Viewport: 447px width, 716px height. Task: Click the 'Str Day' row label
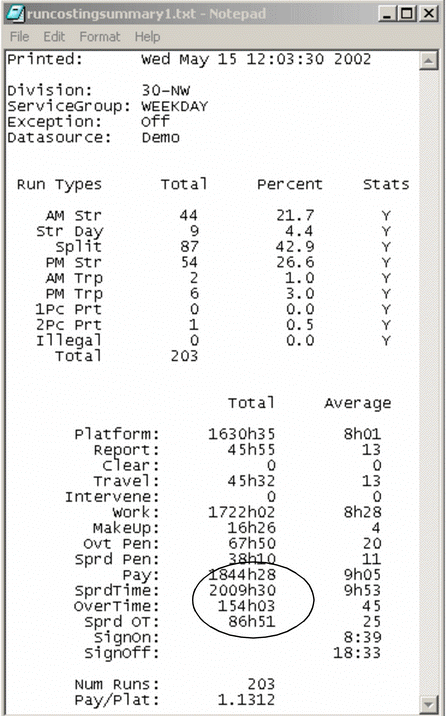pos(70,231)
